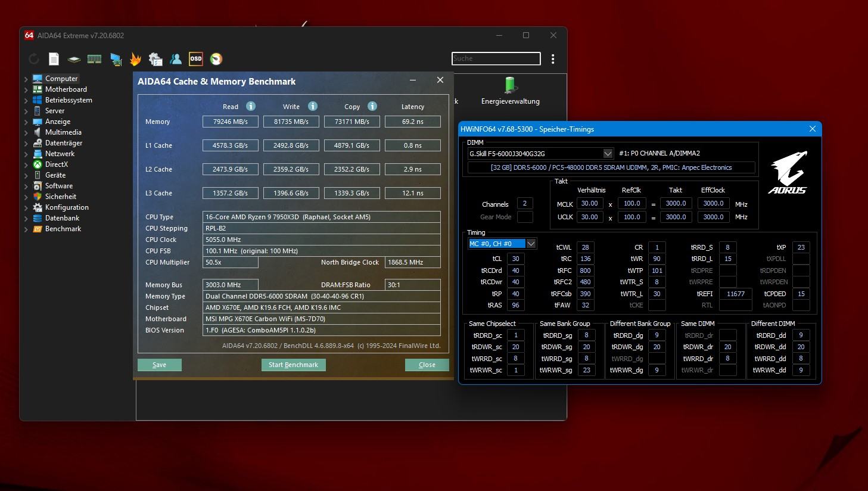Click the tREFI value 11677
The height and width of the screenshot is (491, 868).
[x=736, y=294]
